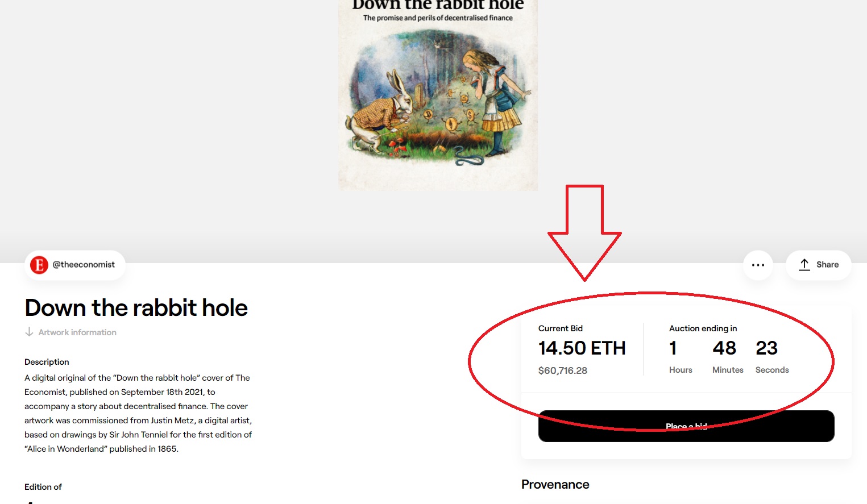Screen dimensions: 867x504
Task: Click the upload arrow icon beside Share
Action: (x=804, y=265)
